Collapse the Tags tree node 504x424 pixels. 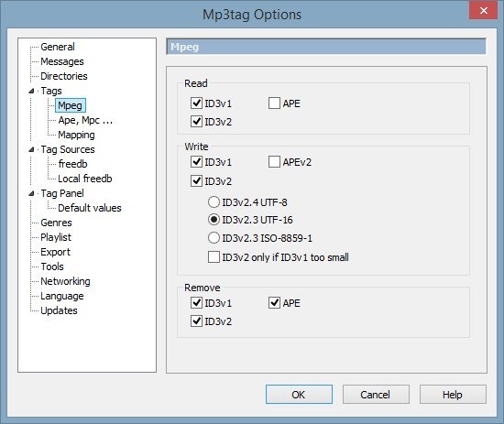click(x=31, y=92)
